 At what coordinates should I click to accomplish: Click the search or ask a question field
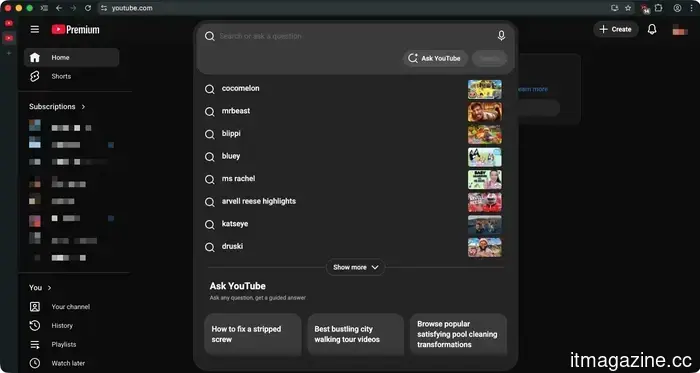click(355, 36)
